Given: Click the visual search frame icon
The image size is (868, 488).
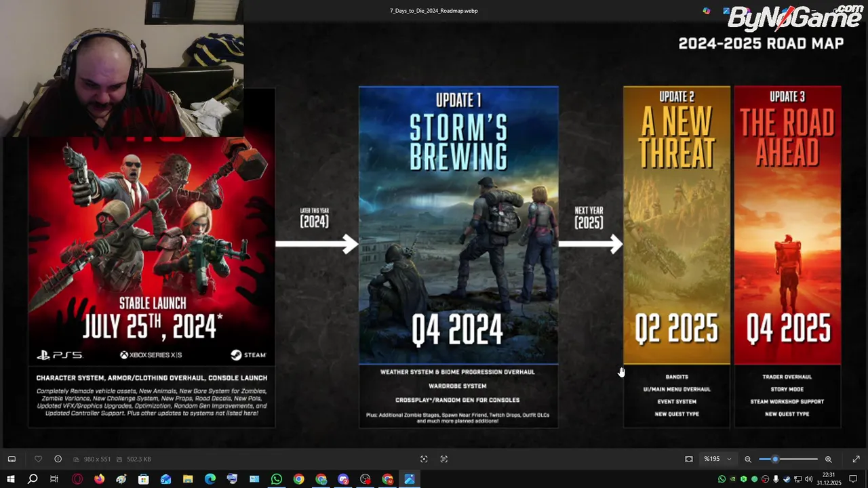Looking at the screenshot, I should tap(424, 459).
